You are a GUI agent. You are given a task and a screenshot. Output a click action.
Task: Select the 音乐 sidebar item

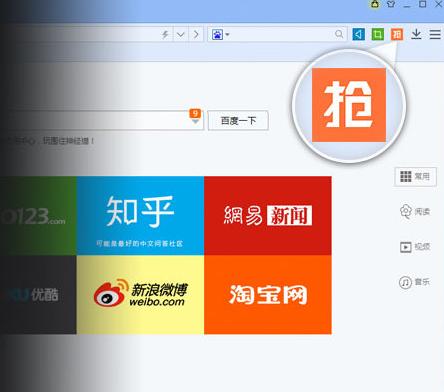click(414, 282)
